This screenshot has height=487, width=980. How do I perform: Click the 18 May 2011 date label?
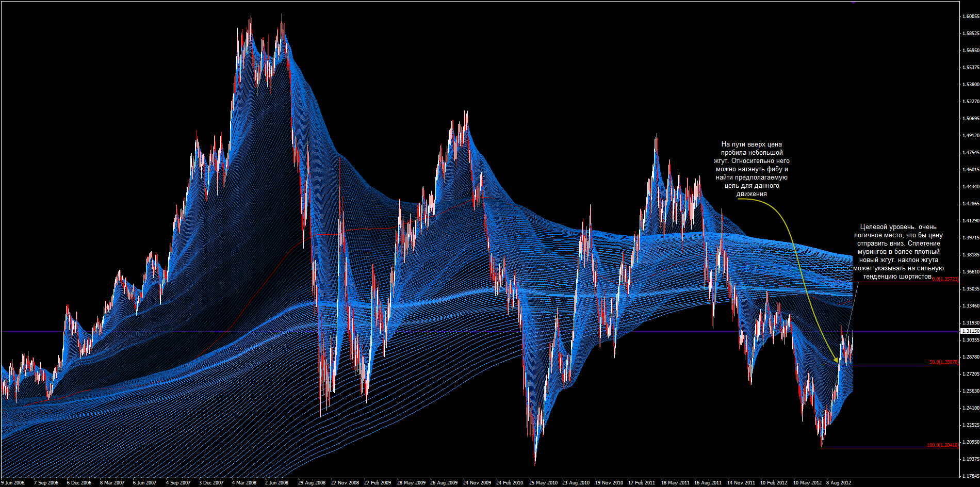[675, 483]
